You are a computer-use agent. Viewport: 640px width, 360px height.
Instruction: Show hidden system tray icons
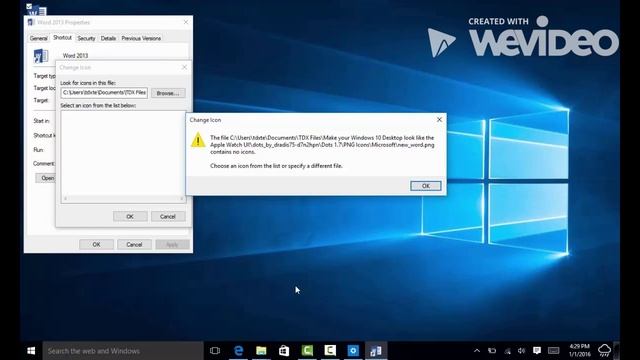[x=477, y=351]
